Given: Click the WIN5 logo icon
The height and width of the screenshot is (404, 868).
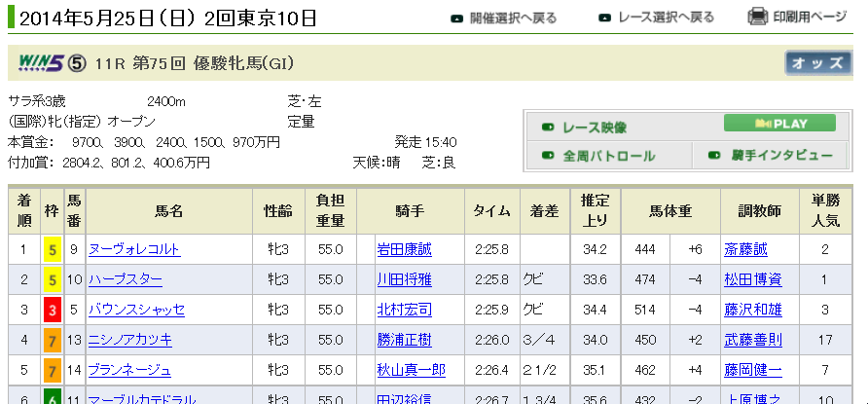Looking at the screenshot, I should [42, 63].
